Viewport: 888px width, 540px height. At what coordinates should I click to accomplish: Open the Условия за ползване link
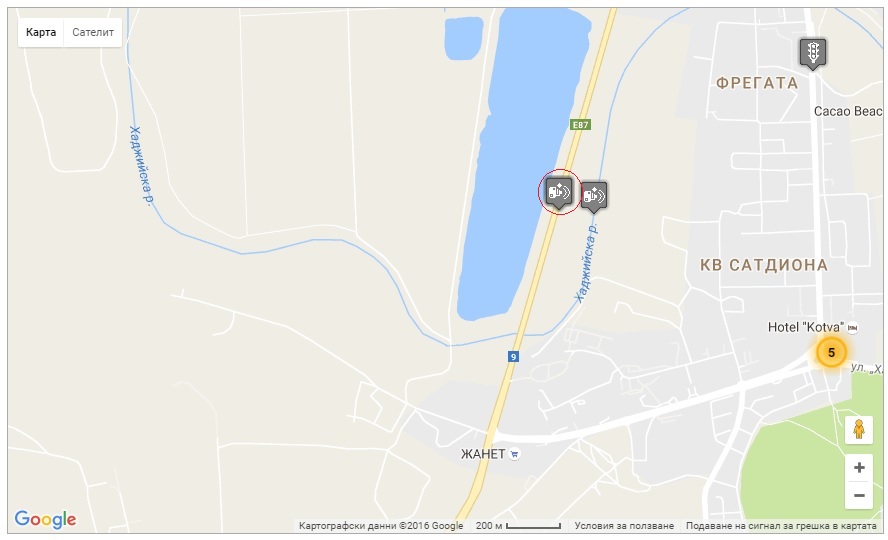point(624,526)
